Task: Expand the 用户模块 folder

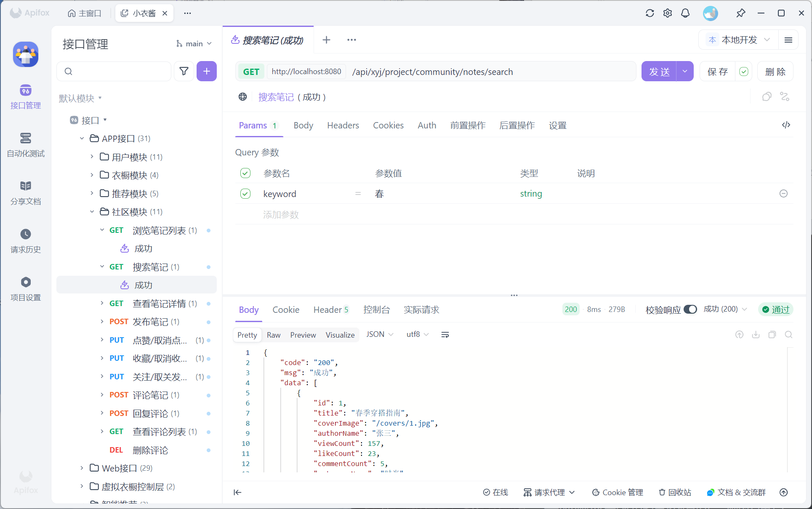Action: pos(92,157)
